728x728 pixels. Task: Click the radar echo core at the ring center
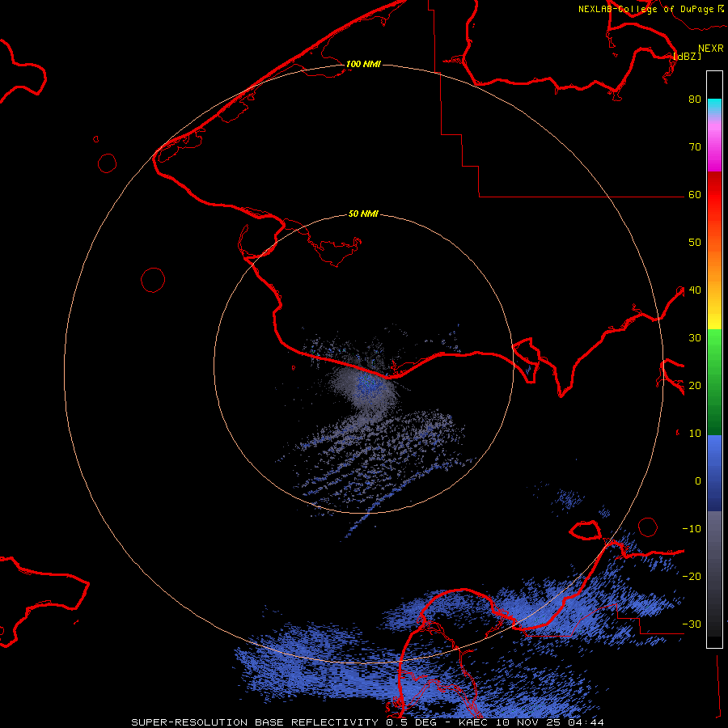point(370,384)
